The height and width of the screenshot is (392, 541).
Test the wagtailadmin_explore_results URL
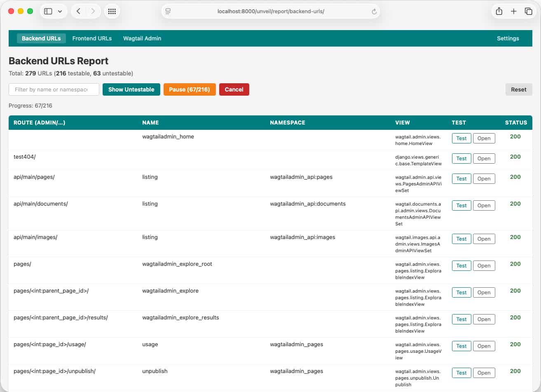coord(461,319)
